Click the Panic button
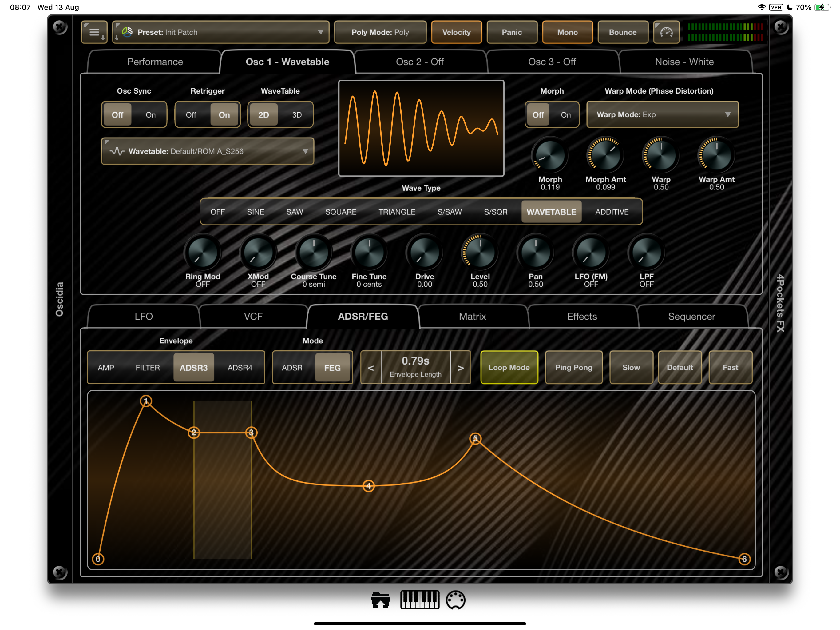Image resolution: width=840 pixels, height=630 pixels. point(512,32)
